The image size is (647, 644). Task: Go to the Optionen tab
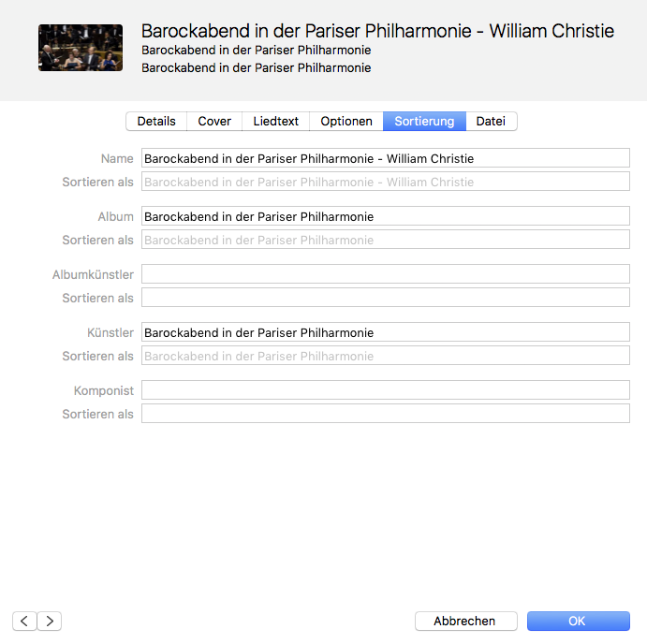[x=346, y=122]
